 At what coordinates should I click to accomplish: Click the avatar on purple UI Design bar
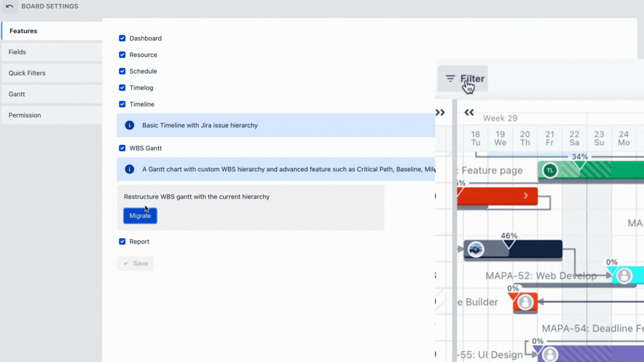tap(550, 355)
